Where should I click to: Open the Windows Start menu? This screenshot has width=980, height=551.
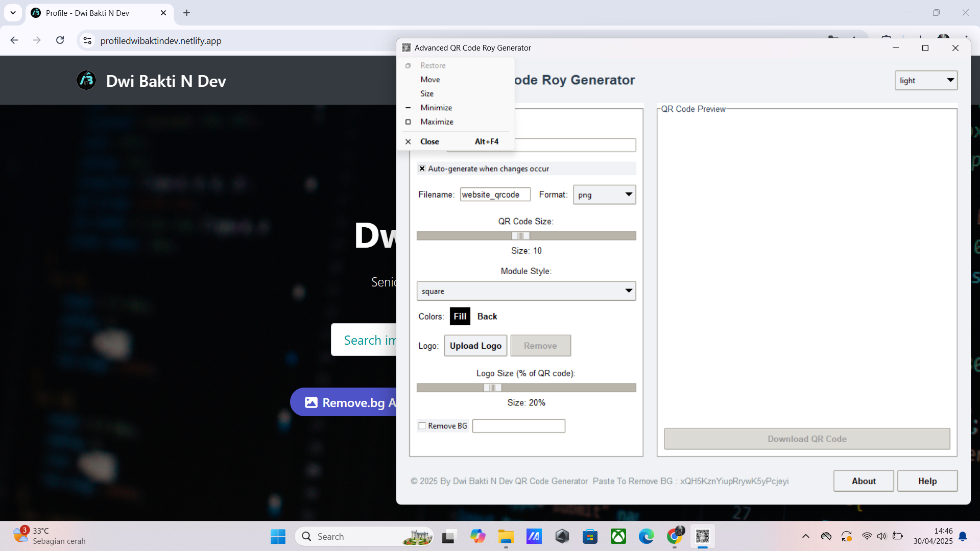pyautogui.click(x=278, y=536)
